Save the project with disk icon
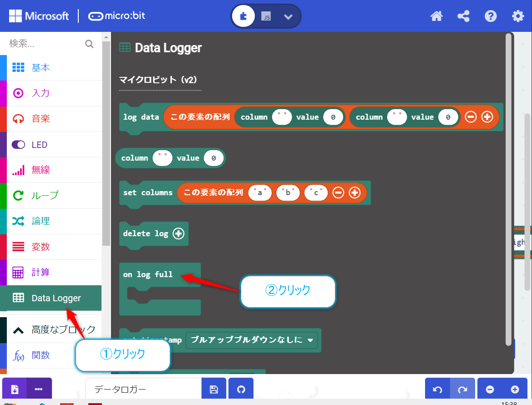This screenshot has width=532, height=405. pyautogui.click(x=214, y=389)
